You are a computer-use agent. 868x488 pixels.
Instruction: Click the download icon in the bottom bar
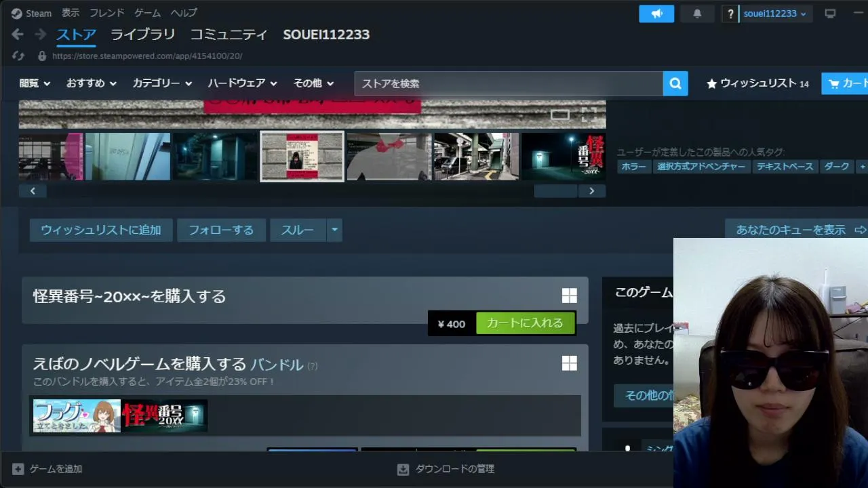(403, 469)
